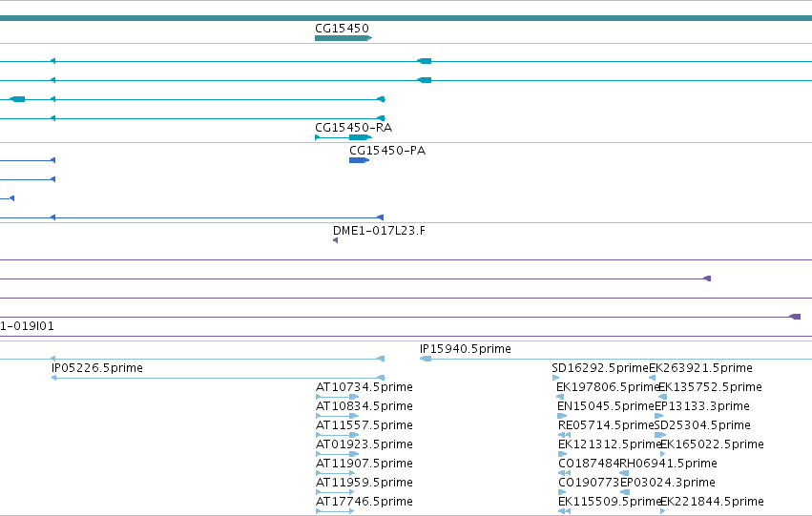Screen dimensions: 812x516
Task: Select the glyph under RH06941.5prime
Action: click(624, 473)
